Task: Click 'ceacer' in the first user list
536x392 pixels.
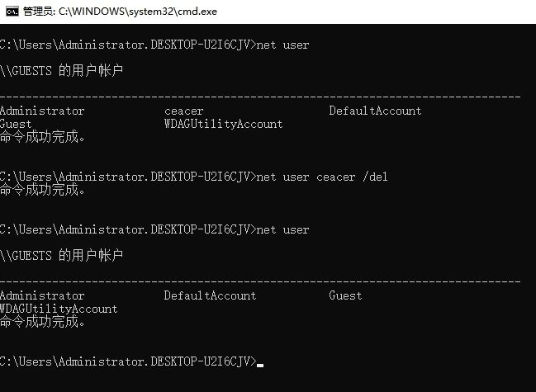Action: pos(183,111)
